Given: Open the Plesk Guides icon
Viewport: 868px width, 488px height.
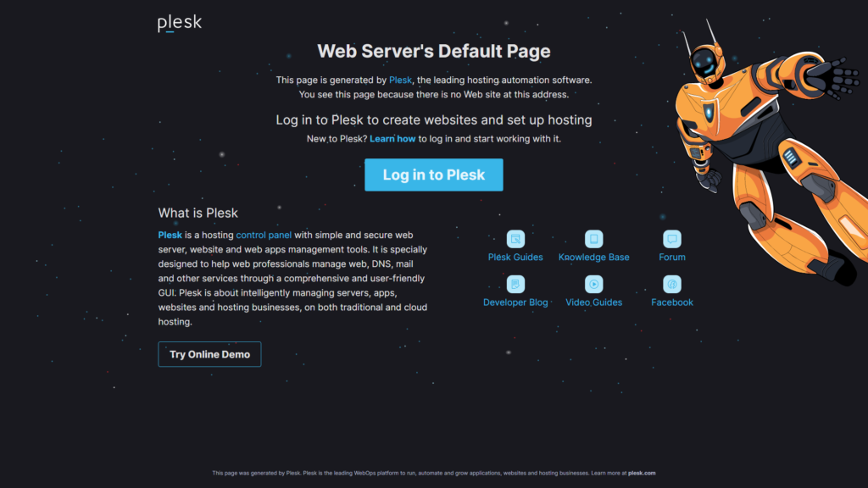Looking at the screenshot, I should coord(515,239).
